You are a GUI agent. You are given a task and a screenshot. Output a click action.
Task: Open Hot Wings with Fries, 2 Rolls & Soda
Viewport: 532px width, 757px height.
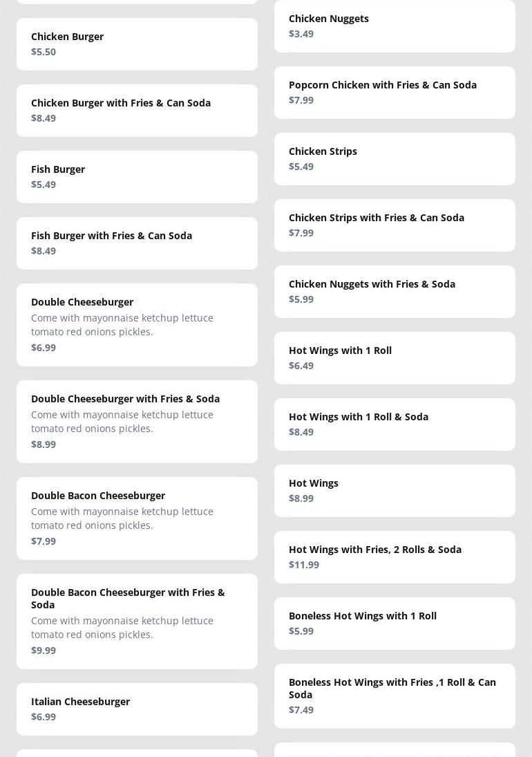pyautogui.click(x=395, y=557)
